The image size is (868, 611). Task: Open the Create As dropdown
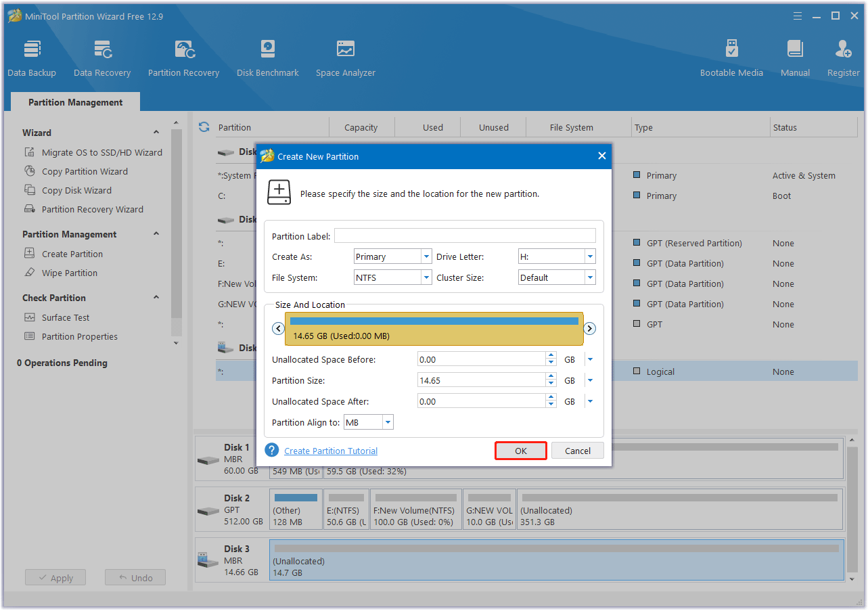426,256
